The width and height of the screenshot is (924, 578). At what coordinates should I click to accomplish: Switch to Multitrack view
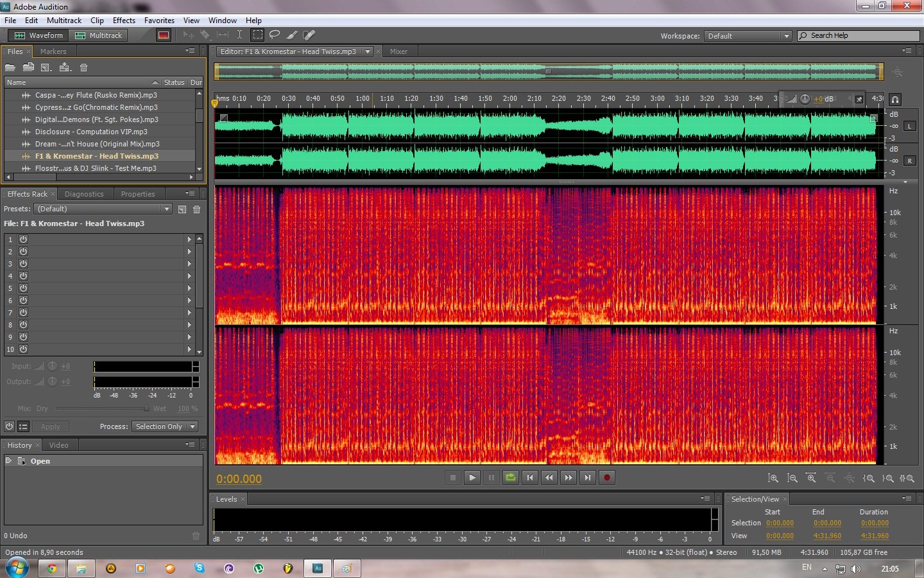pyautogui.click(x=98, y=35)
